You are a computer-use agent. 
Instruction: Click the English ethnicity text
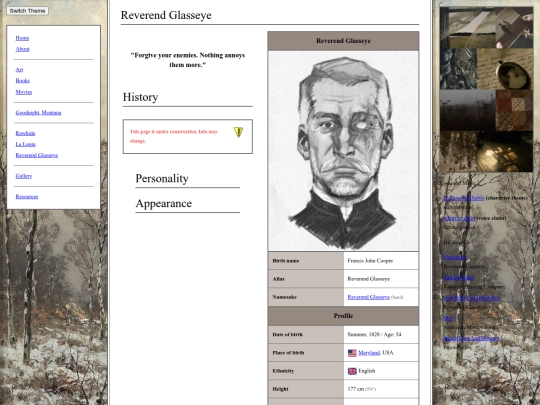[x=367, y=371]
